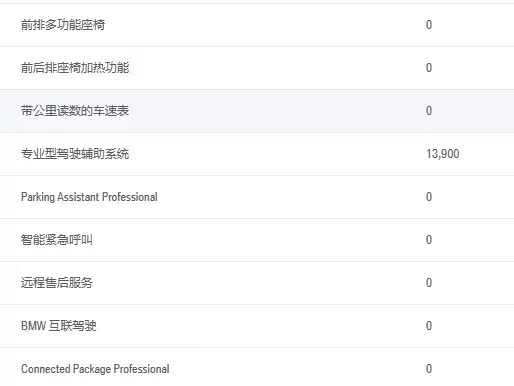Click the 0 value beside BMW 互联驾驶
This screenshot has height=386, width=514.
[x=429, y=326]
